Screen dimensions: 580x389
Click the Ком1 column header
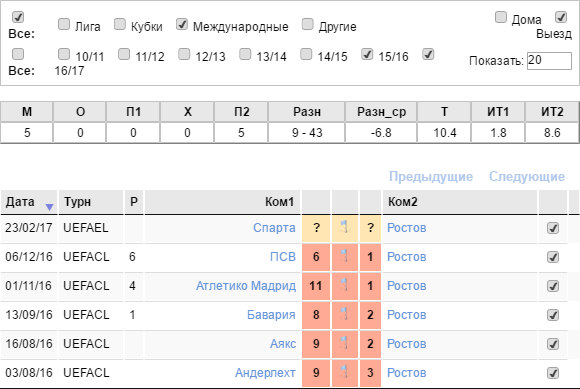click(x=222, y=202)
